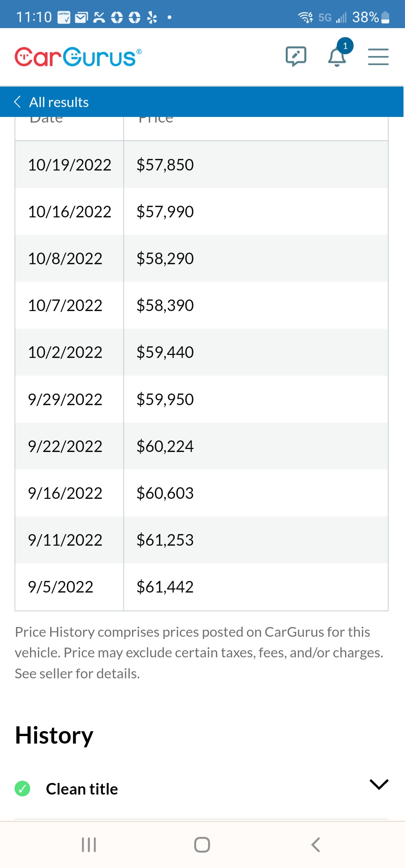Screen dimensions: 405x868
Task: Tap the battery percentage in status bar
Action: click(365, 17)
